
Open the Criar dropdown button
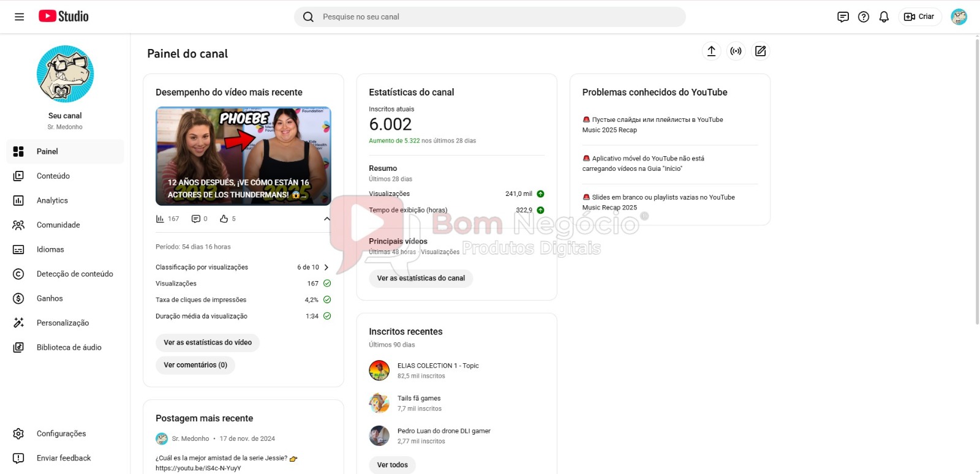pyautogui.click(x=919, y=17)
